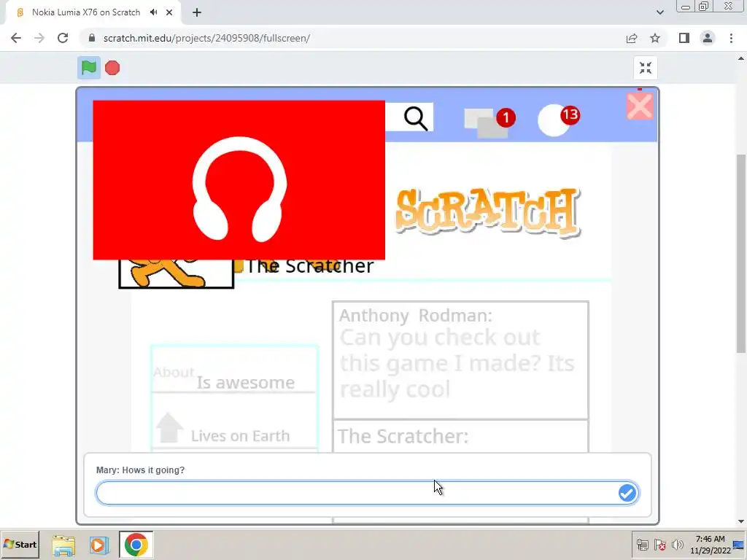The width and height of the screenshot is (747, 560).
Task: Click the 'About' label
Action: [x=174, y=372]
